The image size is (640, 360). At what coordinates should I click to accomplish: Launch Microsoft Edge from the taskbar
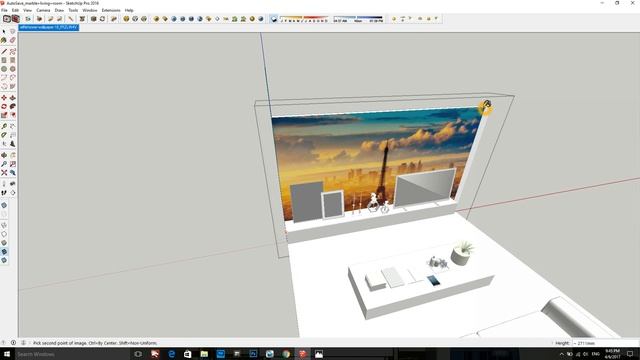(x=171, y=354)
